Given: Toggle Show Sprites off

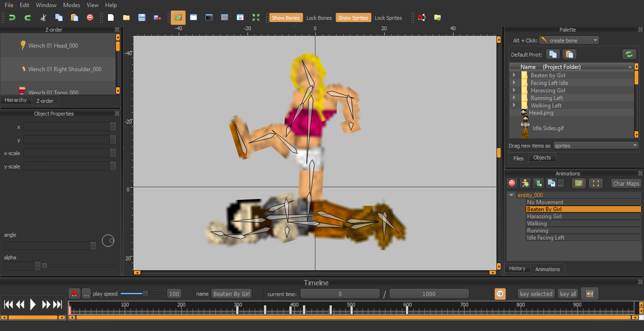Looking at the screenshot, I should coord(353,18).
